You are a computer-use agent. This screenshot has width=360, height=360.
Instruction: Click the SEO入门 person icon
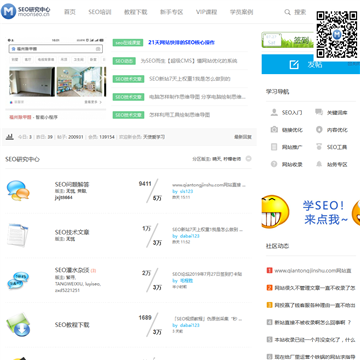pos(274,112)
